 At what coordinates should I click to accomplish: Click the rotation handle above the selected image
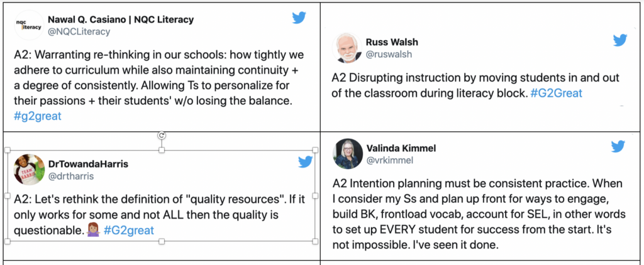tap(162, 136)
